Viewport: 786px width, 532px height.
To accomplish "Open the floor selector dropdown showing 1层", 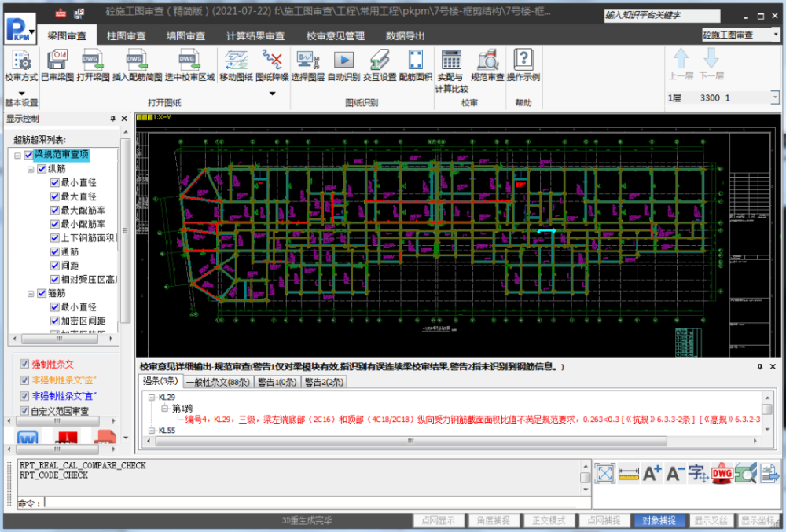I will pyautogui.click(x=774, y=97).
